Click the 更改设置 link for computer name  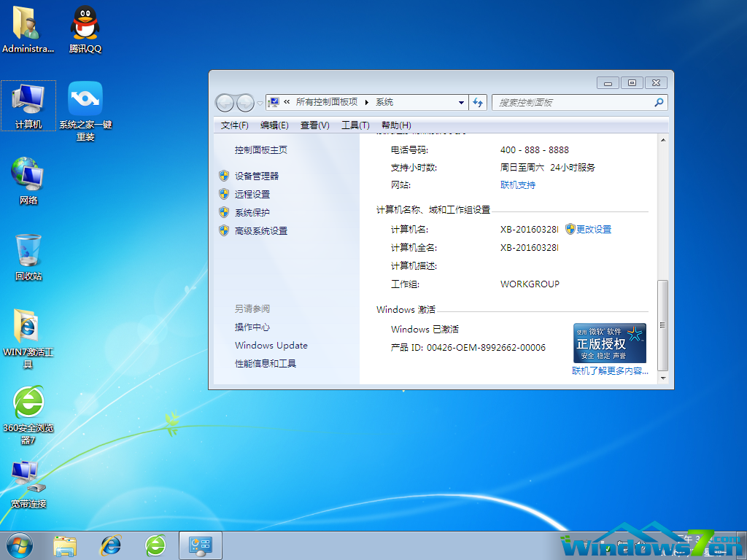point(593,229)
